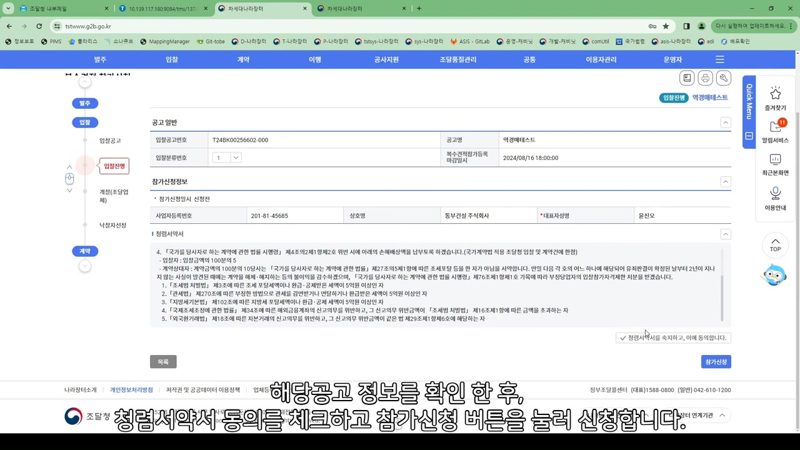Open the 이용자관리 top menu
Screen dimensions: 800x450
[601, 60]
